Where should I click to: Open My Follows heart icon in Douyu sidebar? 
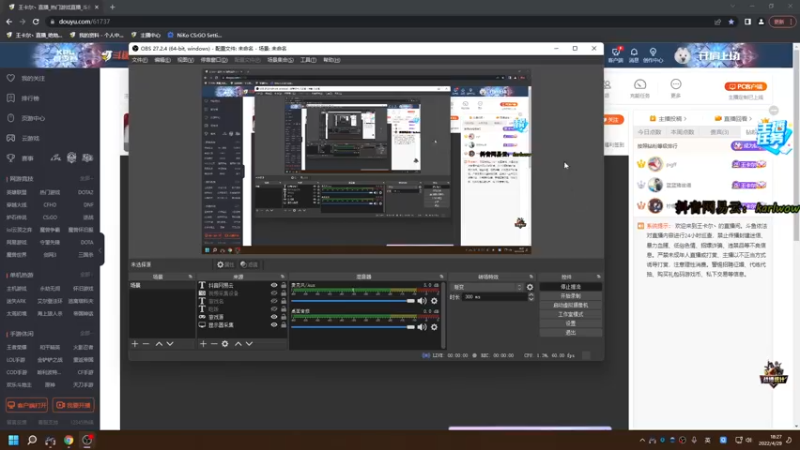pyautogui.click(x=11, y=78)
